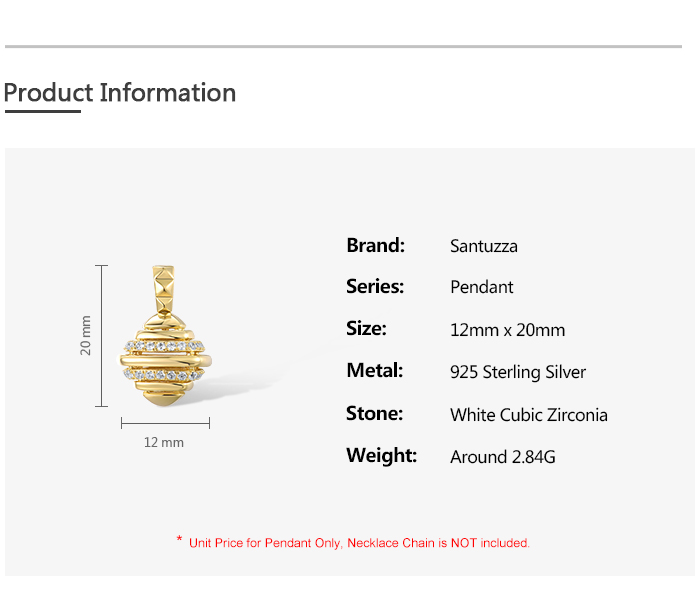
Task: Click the red unit price disclaimer note
Action: click(x=359, y=543)
